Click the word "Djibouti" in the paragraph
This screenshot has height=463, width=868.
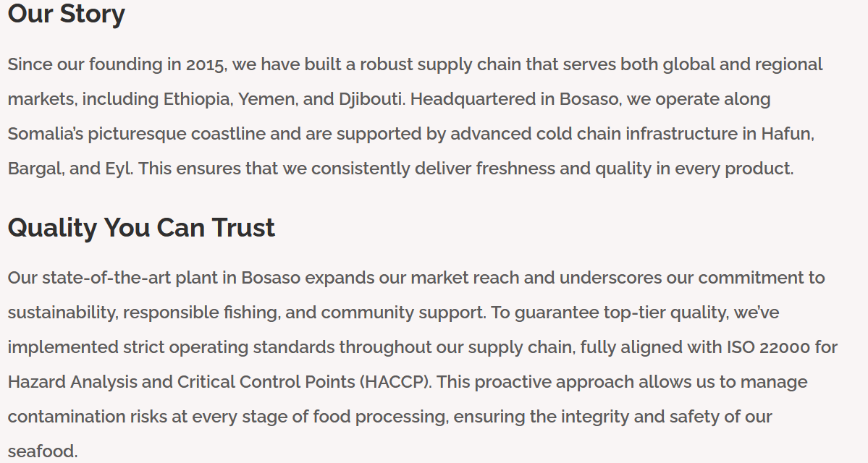(370, 99)
